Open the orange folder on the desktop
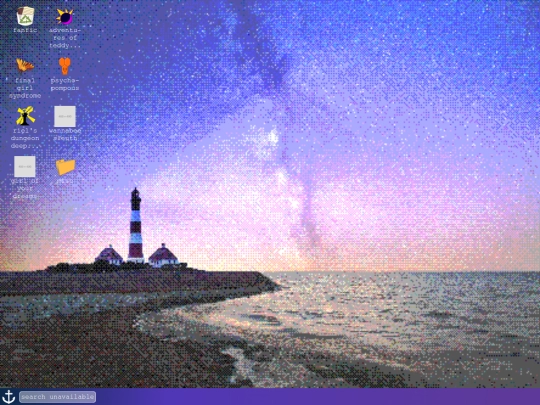Viewport: 540px width, 405px height. point(65,167)
